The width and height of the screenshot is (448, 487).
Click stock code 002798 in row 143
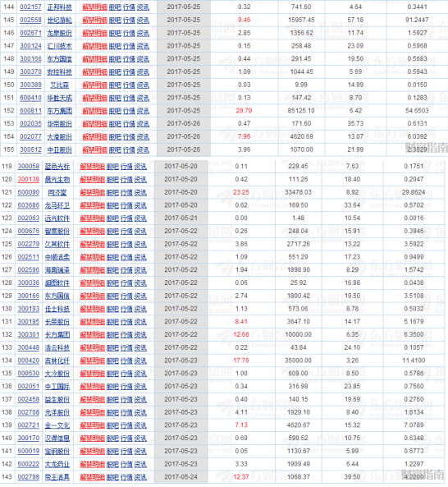click(x=29, y=477)
